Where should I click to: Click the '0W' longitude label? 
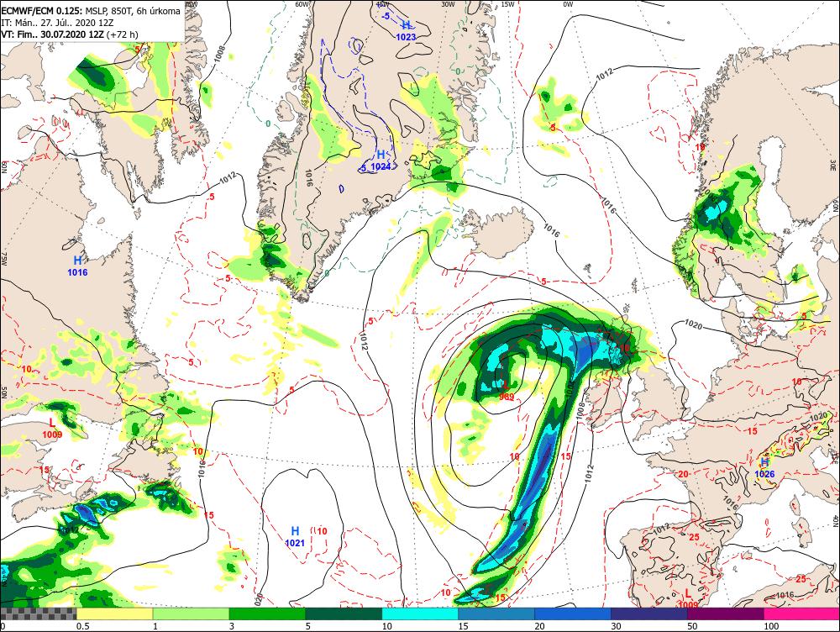point(568,4)
